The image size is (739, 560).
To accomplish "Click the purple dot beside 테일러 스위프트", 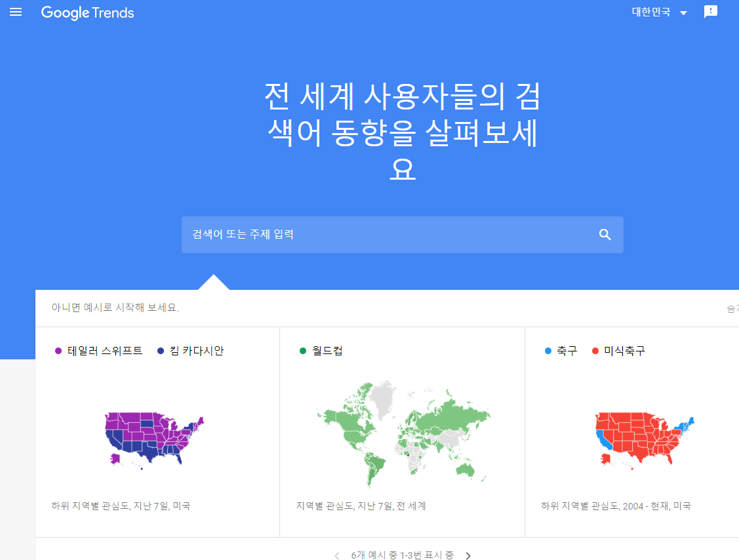I will (x=58, y=351).
